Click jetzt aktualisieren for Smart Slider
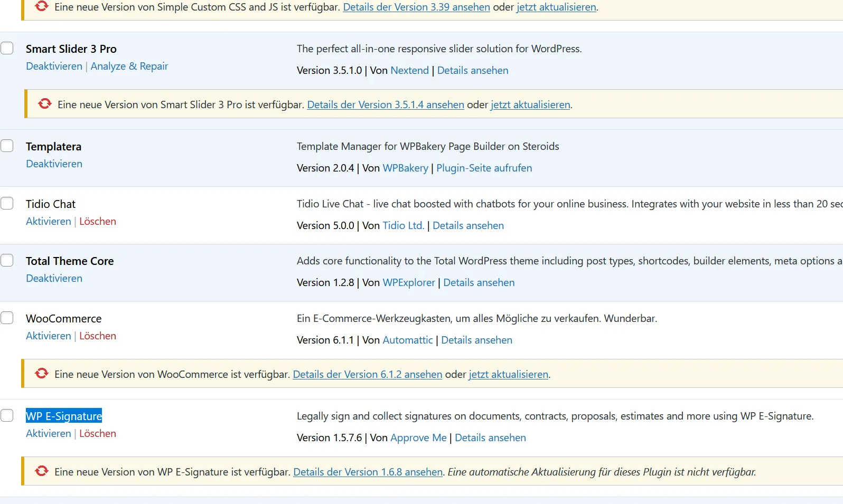This screenshot has width=843, height=504. (530, 104)
